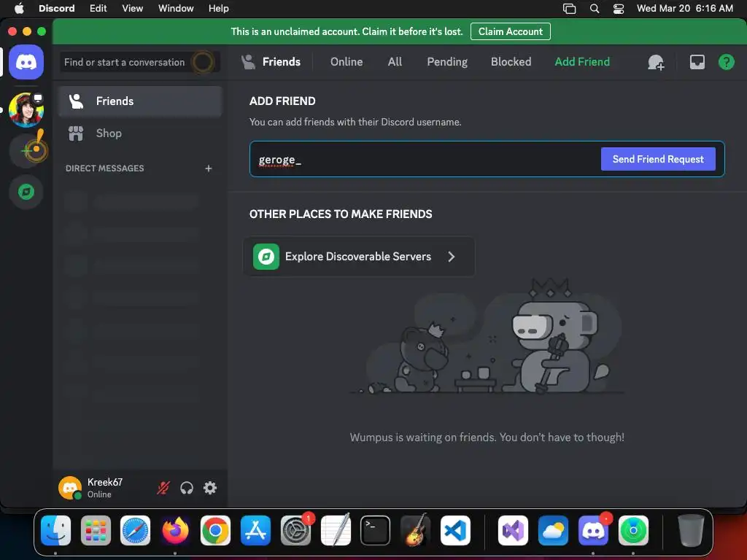Open Finder from the Dock
This screenshot has width=747, height=560.
point(55,530)
